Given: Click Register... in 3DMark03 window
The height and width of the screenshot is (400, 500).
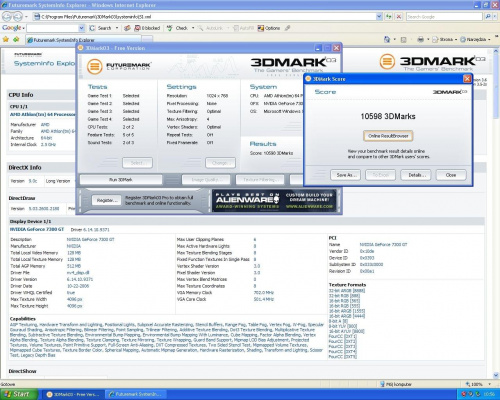Looking at the screenshot, I should (107, 200).
